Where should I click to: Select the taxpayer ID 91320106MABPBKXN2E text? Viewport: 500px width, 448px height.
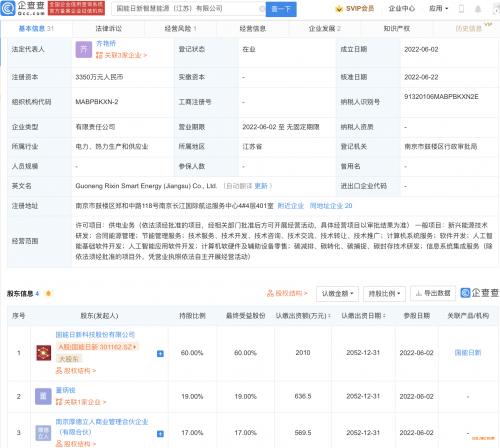point(441,97)
